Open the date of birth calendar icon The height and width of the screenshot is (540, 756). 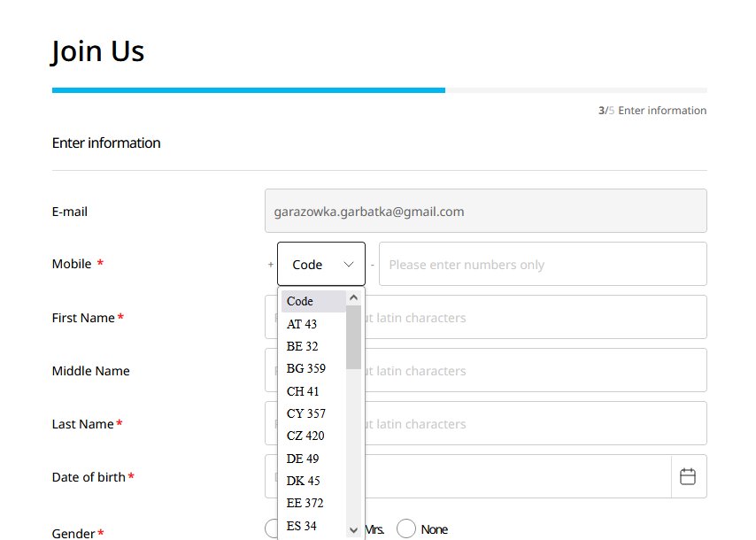pyautogui.click(x=688, y=476)
